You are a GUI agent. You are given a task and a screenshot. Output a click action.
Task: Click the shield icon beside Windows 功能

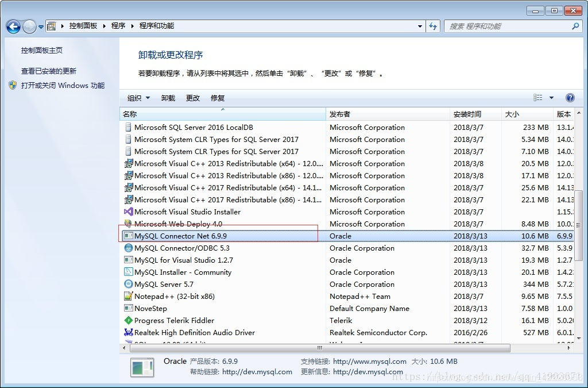tap(13, 85)
